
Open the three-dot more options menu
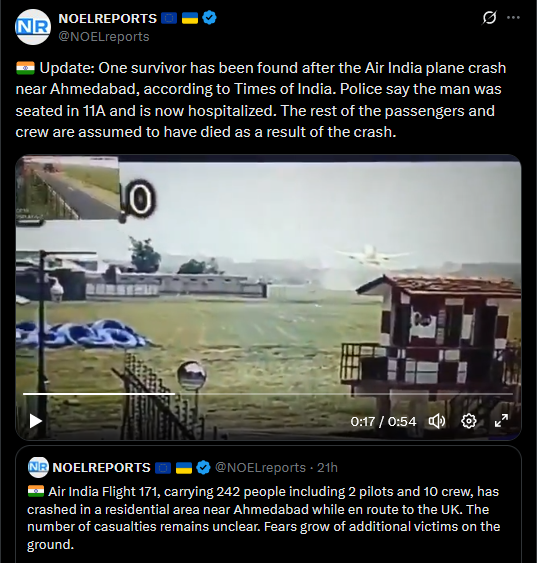click(513, 17)
